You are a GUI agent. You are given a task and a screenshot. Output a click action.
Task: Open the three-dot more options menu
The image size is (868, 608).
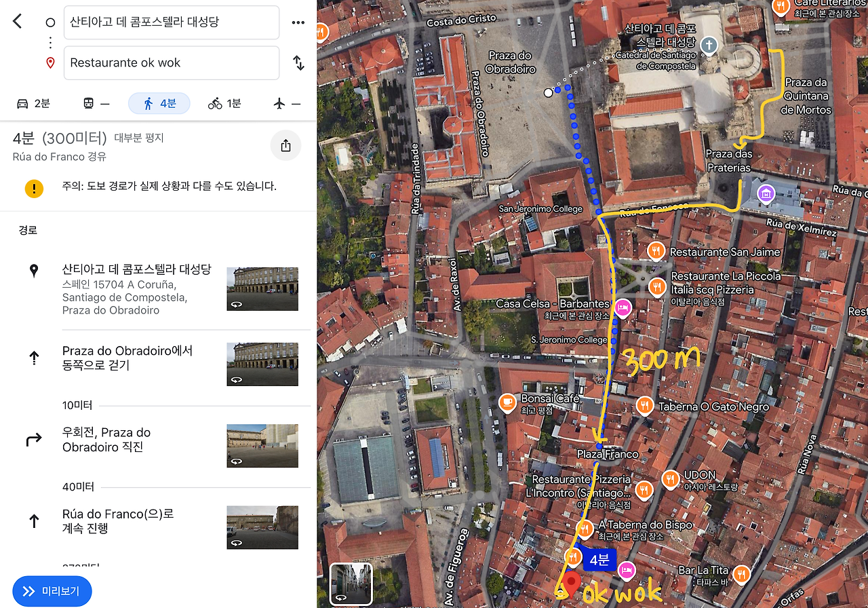[x=298, y=22]
